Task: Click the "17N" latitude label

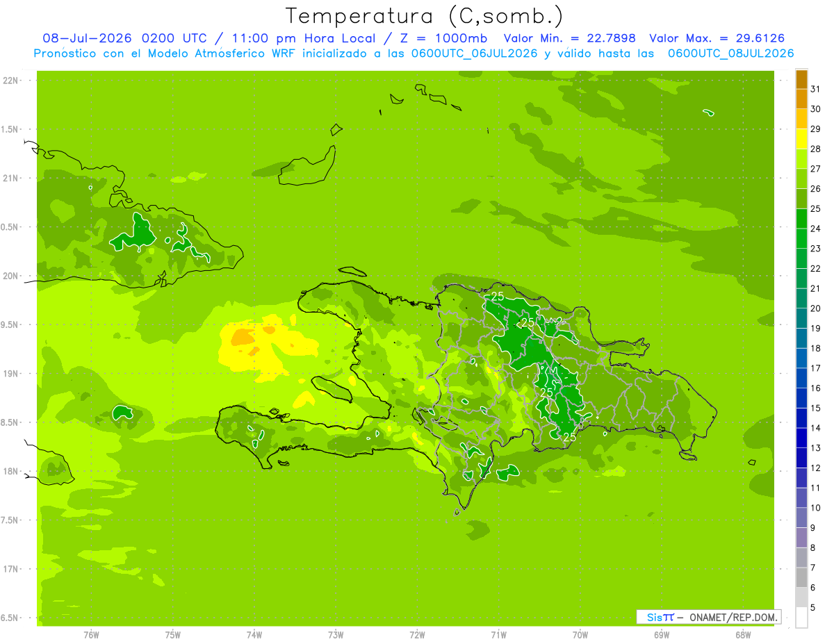Action: point(12,569)
